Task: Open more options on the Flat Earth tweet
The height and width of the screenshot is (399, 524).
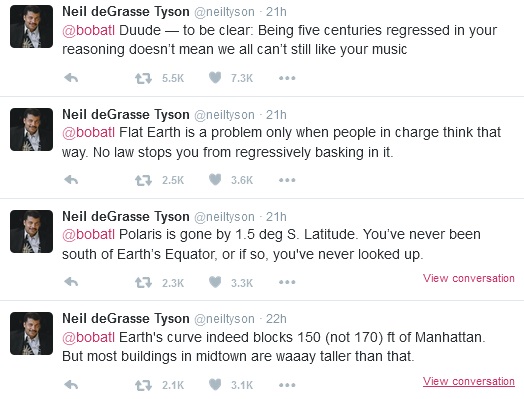Action: pos(287,180)
